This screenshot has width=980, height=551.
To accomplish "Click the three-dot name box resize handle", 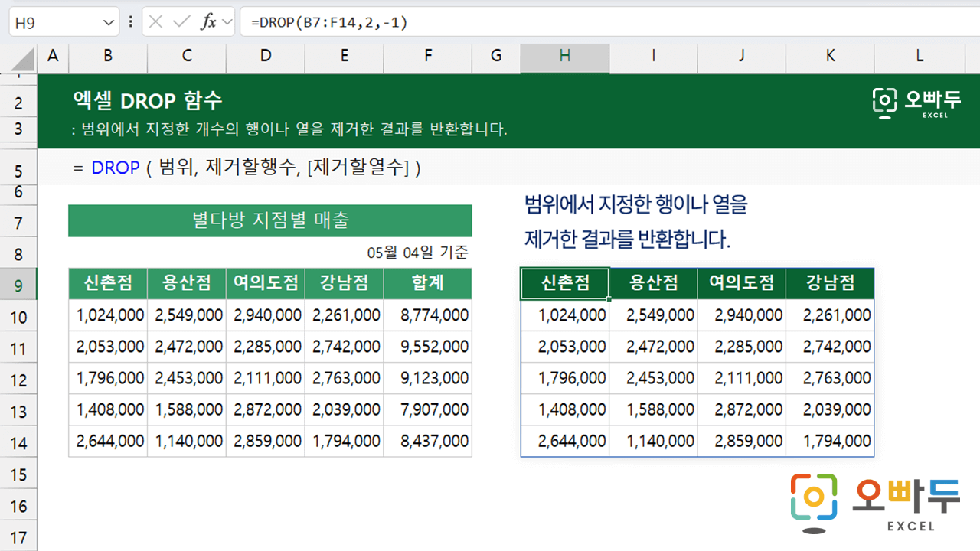I will pos(130,22).
